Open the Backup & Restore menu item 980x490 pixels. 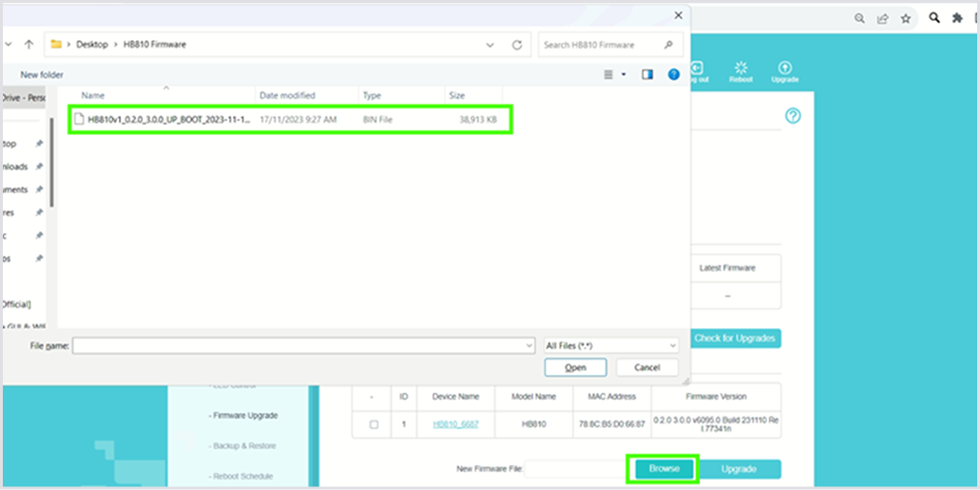(x=244, y=446)
